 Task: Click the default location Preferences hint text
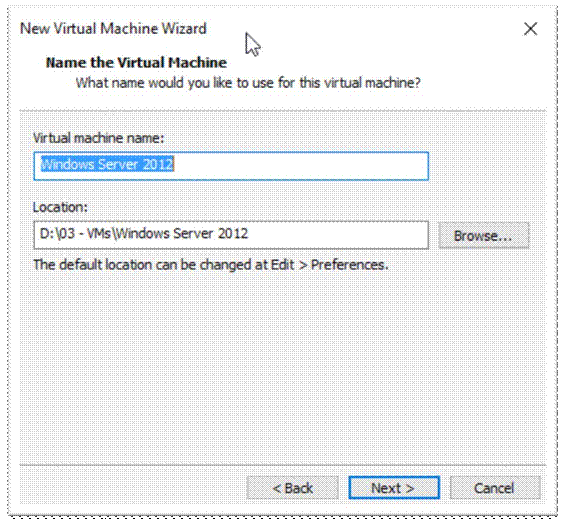pos(211,265)
